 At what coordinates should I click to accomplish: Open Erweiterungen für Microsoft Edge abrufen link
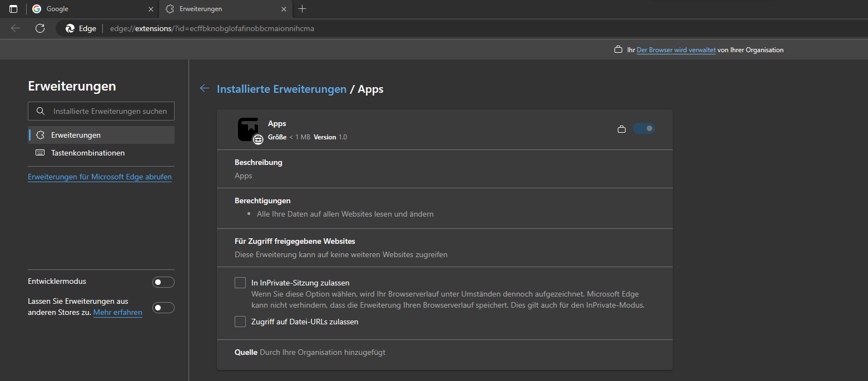(x=100, y=177)
